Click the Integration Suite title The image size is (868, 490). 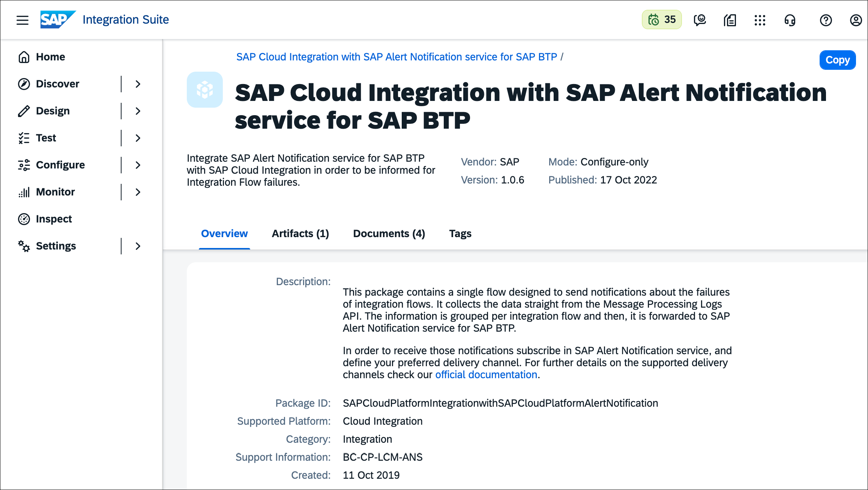[x=126, y=20]
